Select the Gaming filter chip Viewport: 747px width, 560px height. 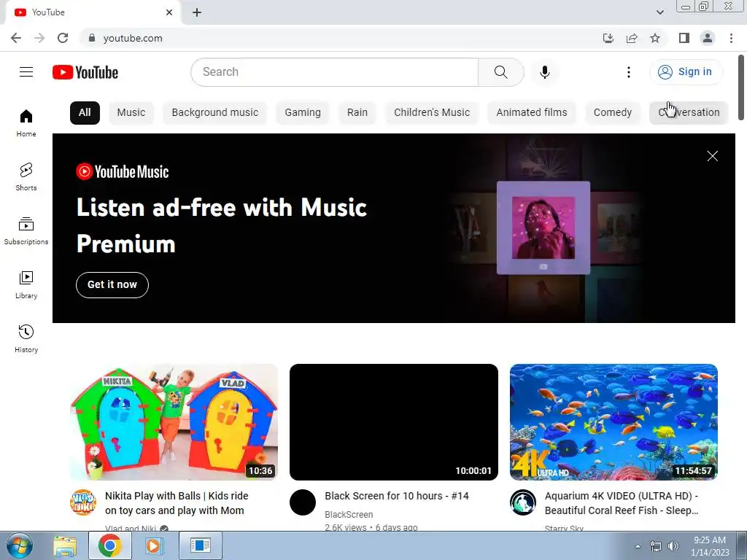[303, 113]
